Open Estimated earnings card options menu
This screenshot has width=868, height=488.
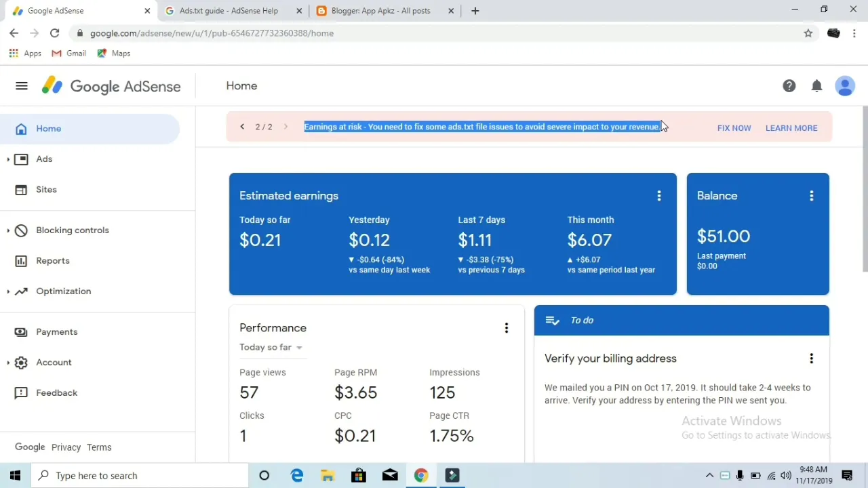pos(658,196)
